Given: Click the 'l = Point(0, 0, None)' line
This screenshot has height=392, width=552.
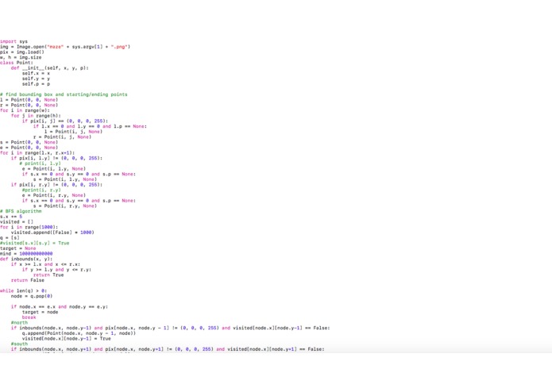Looking at the screenshot, I should [x=29, y=100].
